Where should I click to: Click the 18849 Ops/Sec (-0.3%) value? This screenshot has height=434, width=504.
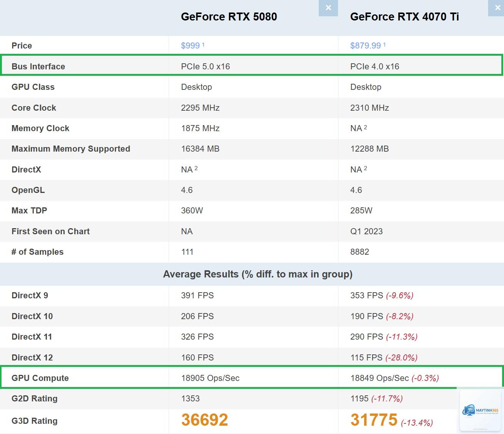pyautogui.click(x=394, y=378)
